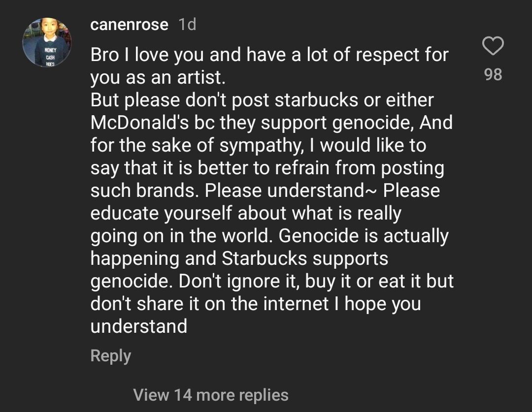Open canenrose's profile picture
532x412 pixels.
point(47,42)
